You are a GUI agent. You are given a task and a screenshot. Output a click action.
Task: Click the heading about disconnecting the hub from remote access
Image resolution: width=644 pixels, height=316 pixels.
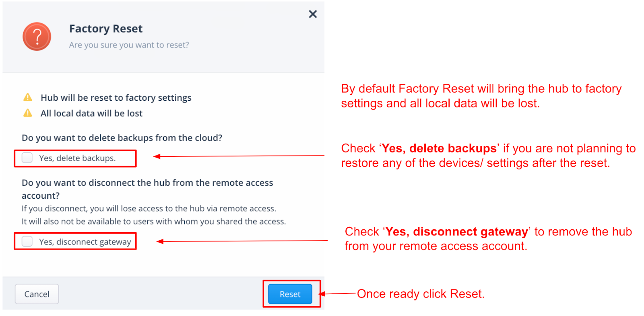tap(147, 189)
